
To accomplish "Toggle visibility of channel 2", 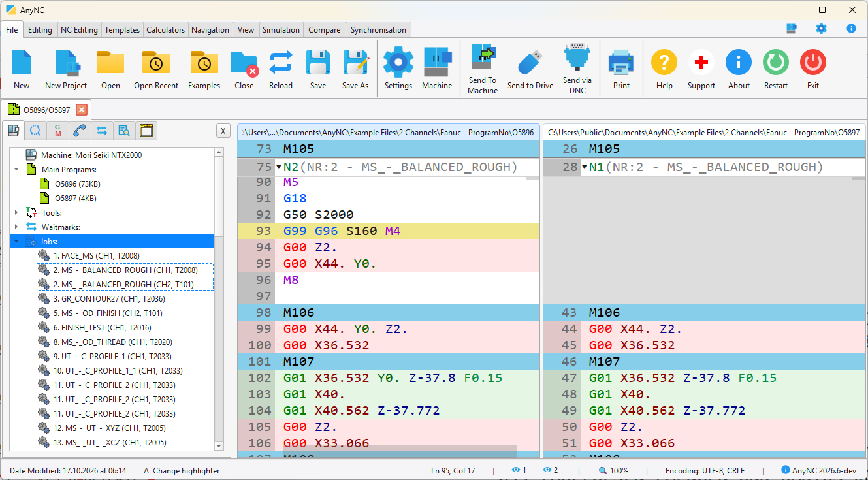I will [x=551, y=470].
